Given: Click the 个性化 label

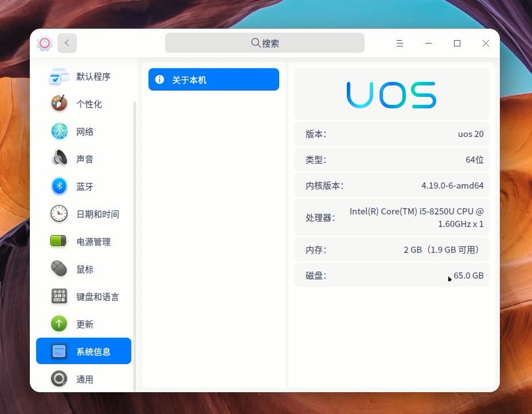Looking at the screenshot, I should coord(89,104).
